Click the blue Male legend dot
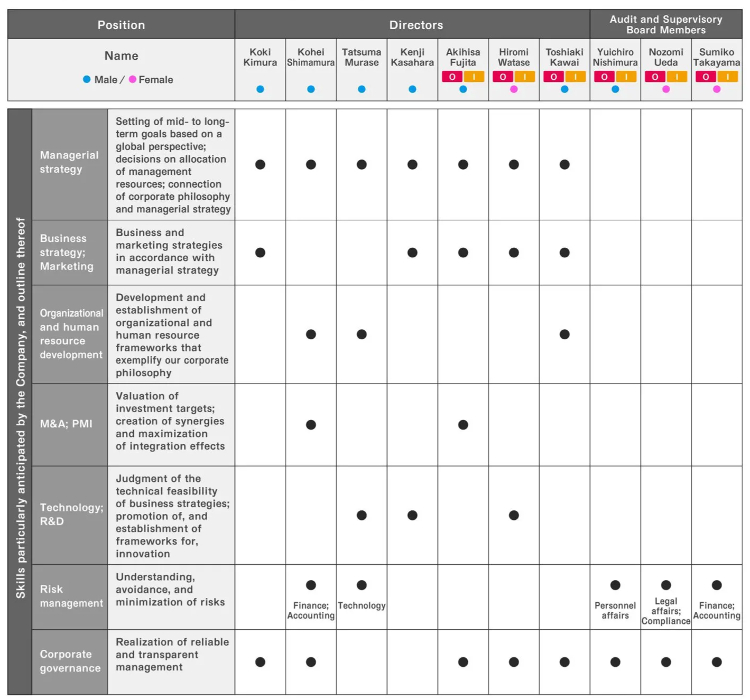 (x=87, y=79)
